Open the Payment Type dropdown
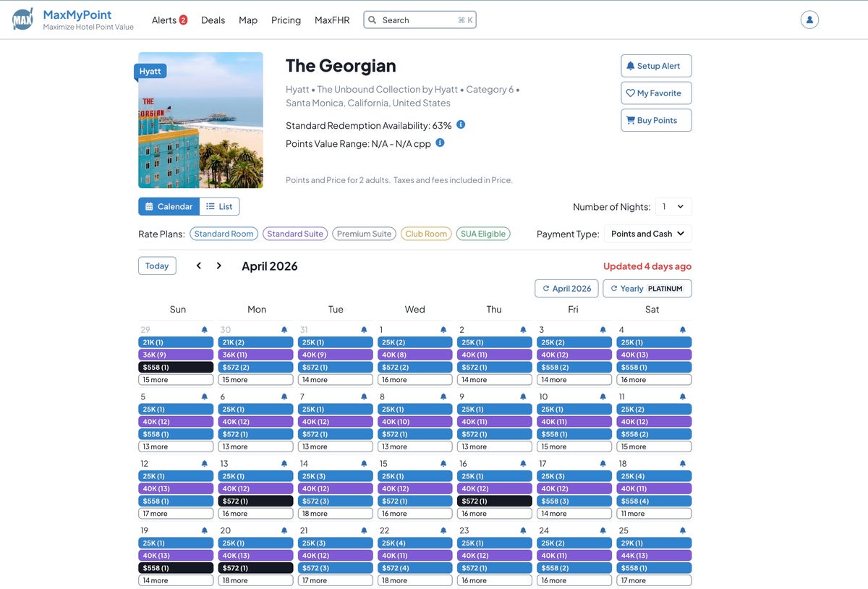 648,233
